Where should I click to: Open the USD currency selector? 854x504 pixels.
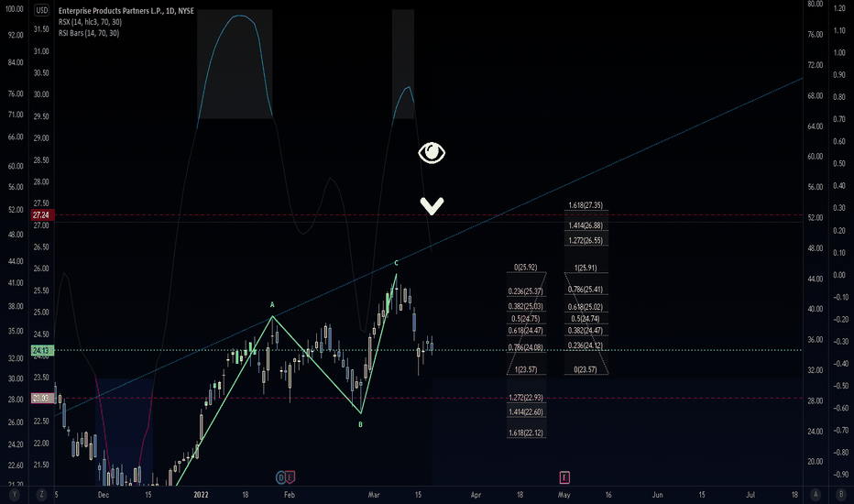coord(41,10)
